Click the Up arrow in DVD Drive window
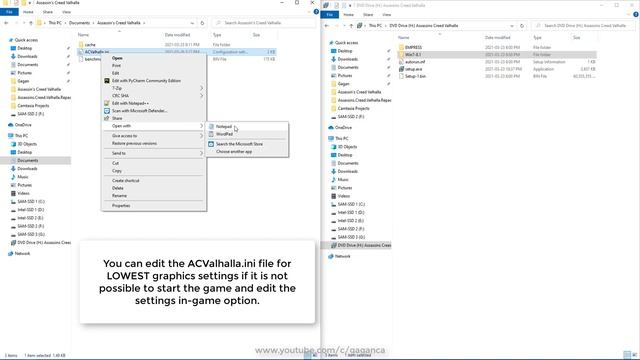640x360 pixels. [351, 26]
